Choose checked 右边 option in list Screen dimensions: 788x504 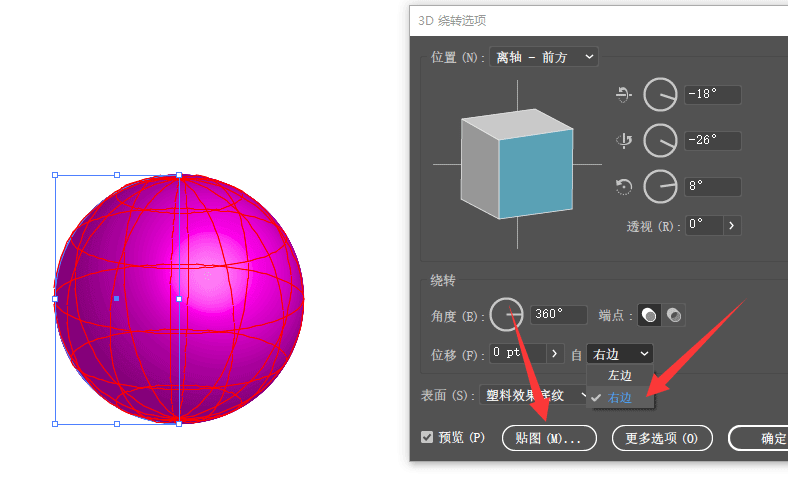[620, 397]
